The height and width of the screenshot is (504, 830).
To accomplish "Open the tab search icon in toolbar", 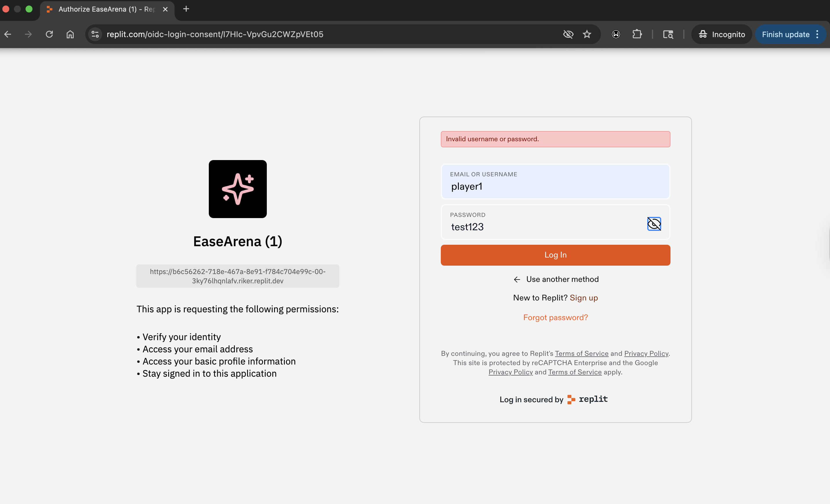I will tap(668, 34).
